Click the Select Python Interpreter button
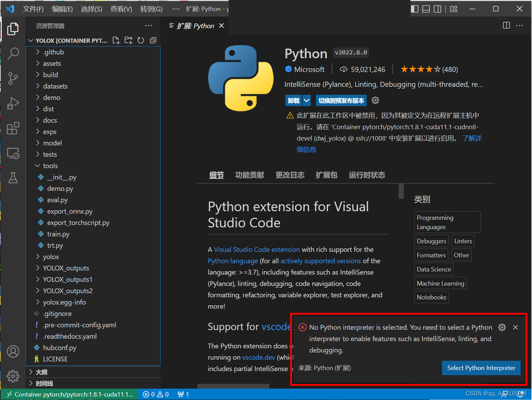The image size is (532, 400). click(x=481, y=368)
